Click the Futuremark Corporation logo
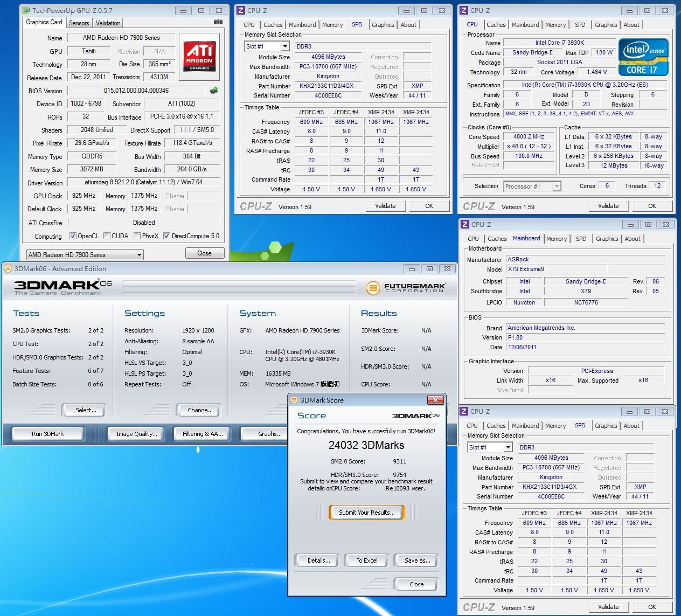Image resolution: width=681 pixels, height=616 pixels. (x=406, y=288)
